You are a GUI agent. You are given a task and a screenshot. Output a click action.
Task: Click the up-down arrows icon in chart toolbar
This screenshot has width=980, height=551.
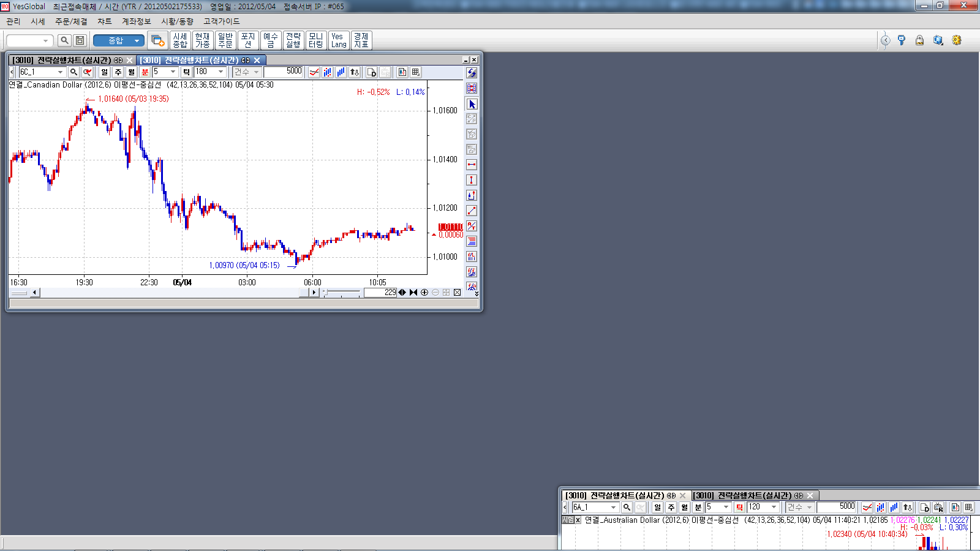click(355, 72)
